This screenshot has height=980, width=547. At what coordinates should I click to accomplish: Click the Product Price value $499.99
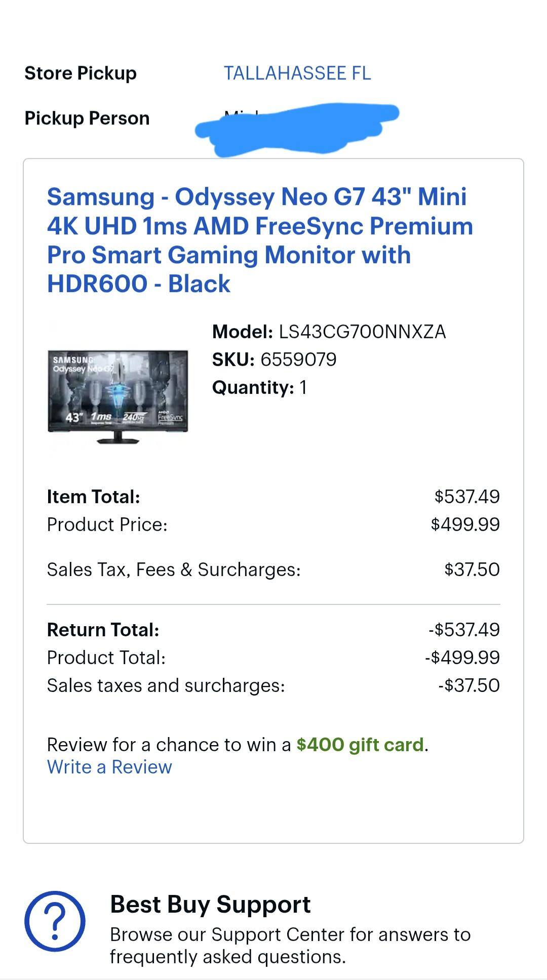[x=465, y=524]
